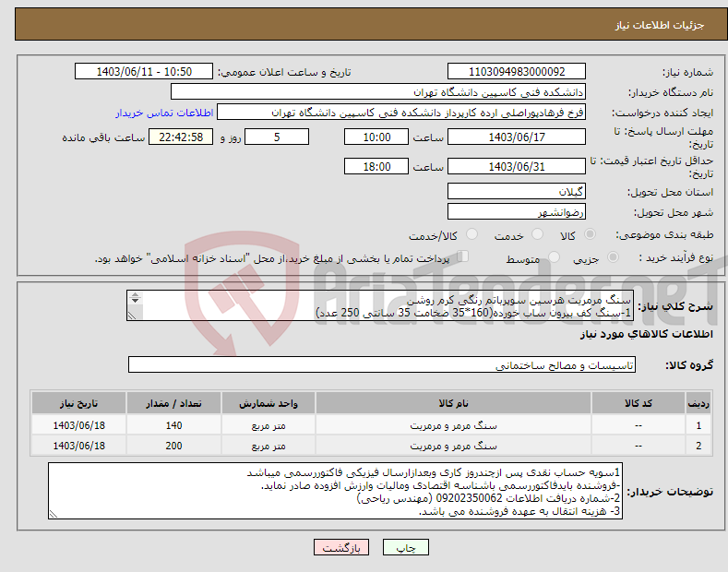Click the goods group field تاسیسات و مصالح ساختمانی
728x572 pixels.
click(382, 365)
